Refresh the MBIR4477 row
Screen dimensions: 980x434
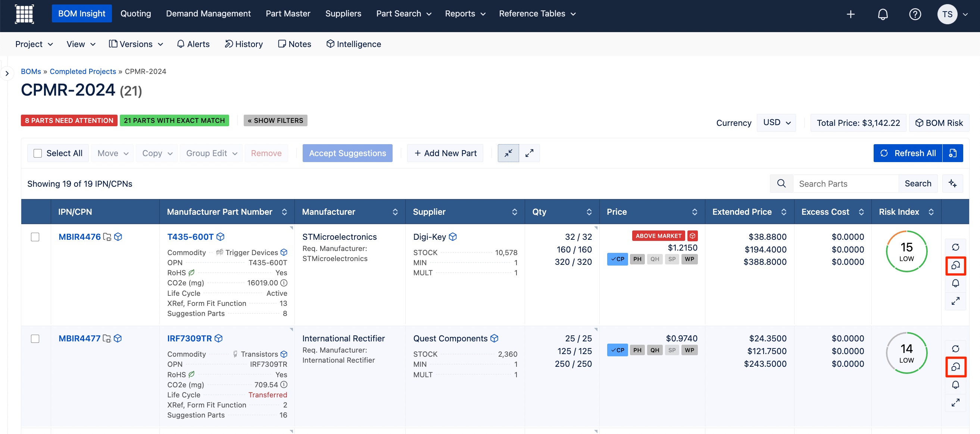click(955, 349)
